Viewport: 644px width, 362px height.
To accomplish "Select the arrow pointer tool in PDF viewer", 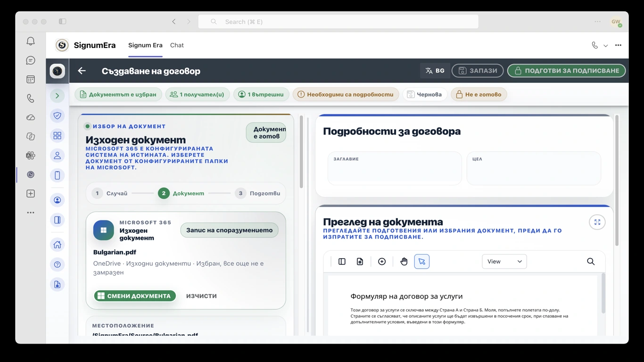I will [x=422, y=262].
